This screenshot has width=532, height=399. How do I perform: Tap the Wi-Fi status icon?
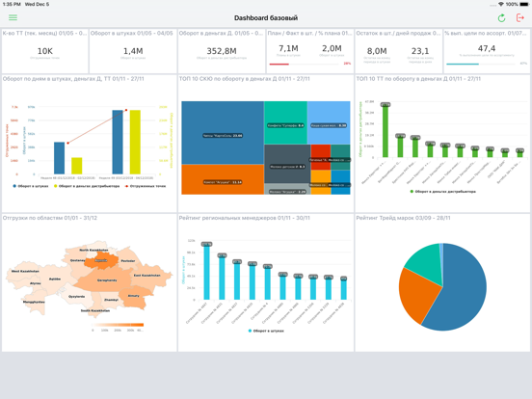point(501,4)
